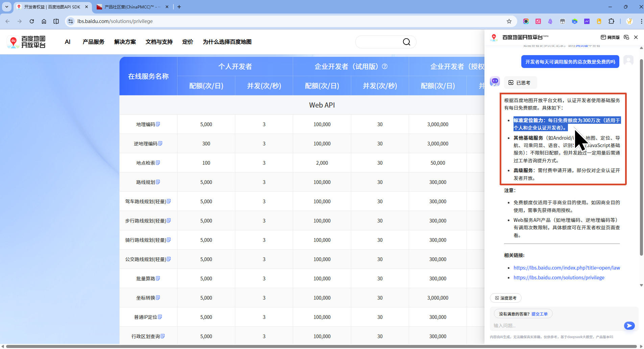This screenshot has height=349, width=644.
Task: Click the send message arrow button
Action: click(629, 326)
